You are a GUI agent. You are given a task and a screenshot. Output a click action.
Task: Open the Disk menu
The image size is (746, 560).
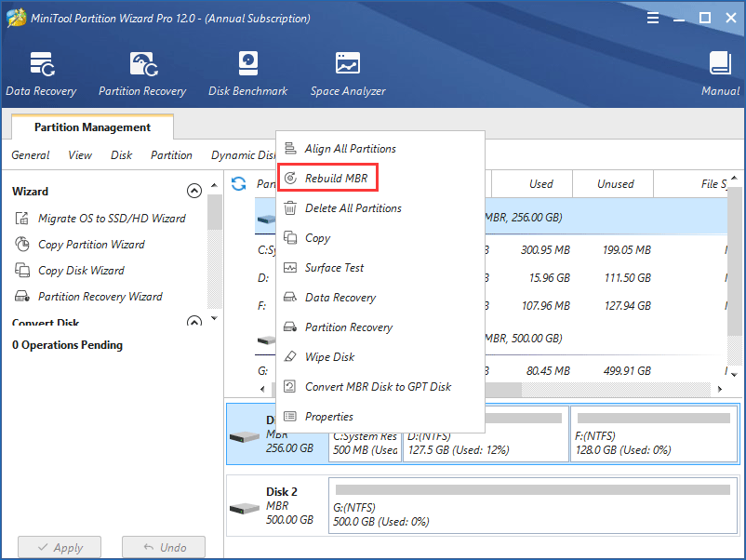[121, 155]
